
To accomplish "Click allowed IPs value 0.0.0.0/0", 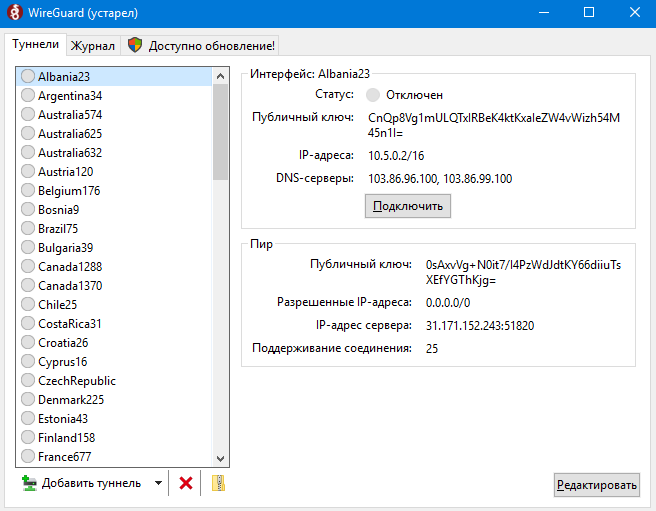I will pos(448,303).
